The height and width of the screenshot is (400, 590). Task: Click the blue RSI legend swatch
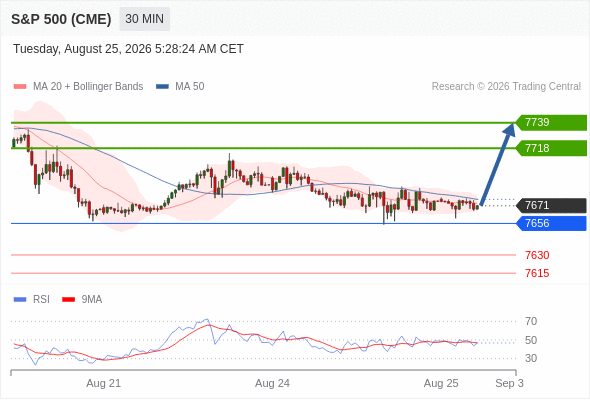click(20, 300)
